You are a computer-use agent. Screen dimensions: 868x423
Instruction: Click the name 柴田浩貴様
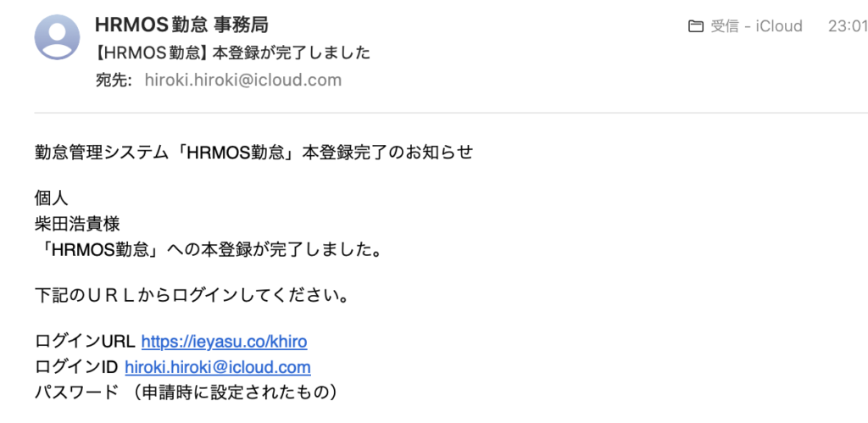coord(77,225)
